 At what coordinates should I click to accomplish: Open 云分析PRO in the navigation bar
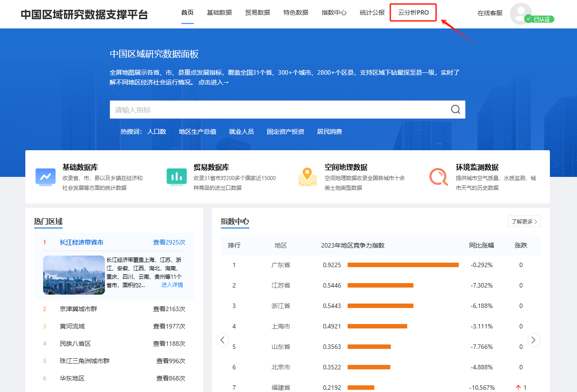[x=413, y=12]
